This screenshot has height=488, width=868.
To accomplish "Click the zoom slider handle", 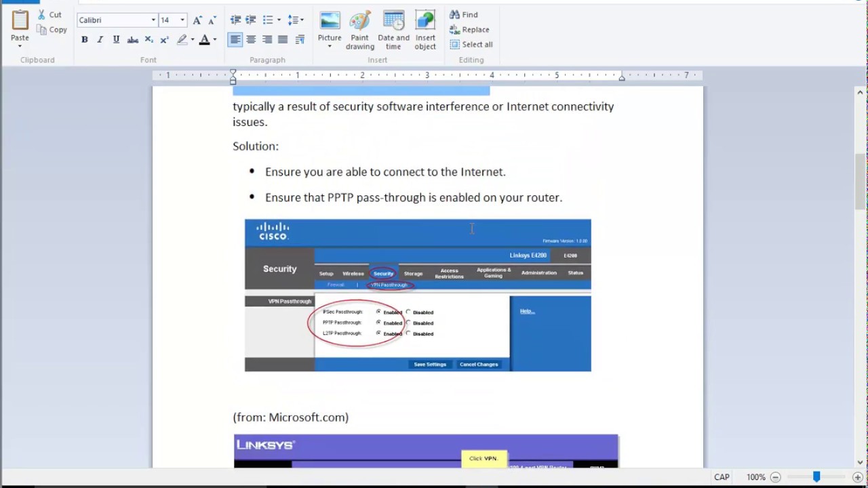I will [x=816, y=477].
